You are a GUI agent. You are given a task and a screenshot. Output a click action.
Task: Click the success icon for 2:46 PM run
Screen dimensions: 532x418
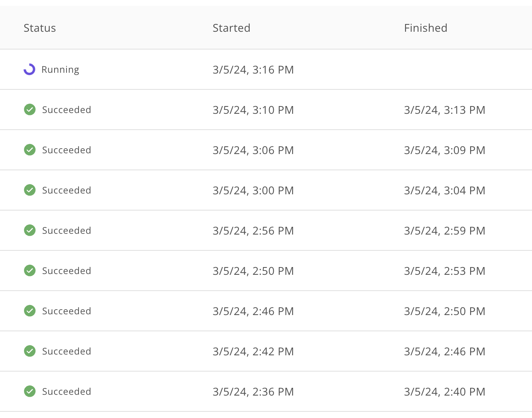point(30,311)
